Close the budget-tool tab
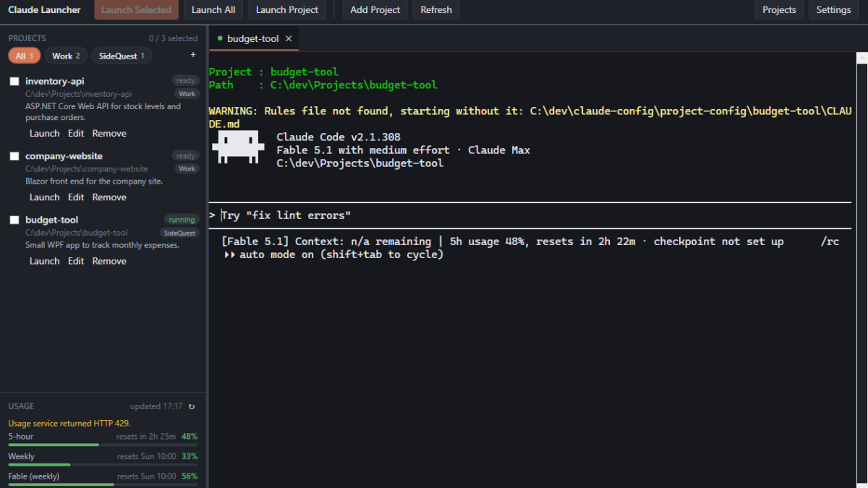Image resolution: width=868 pixels, height=488 pixels. click(x=289, y=39)
